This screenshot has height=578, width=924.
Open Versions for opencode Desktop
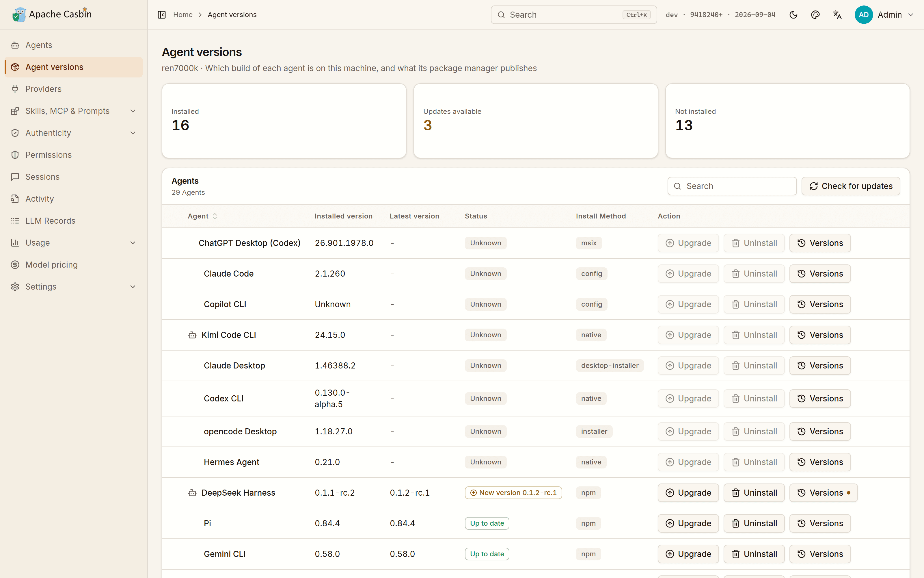click(x=820, y=431)
